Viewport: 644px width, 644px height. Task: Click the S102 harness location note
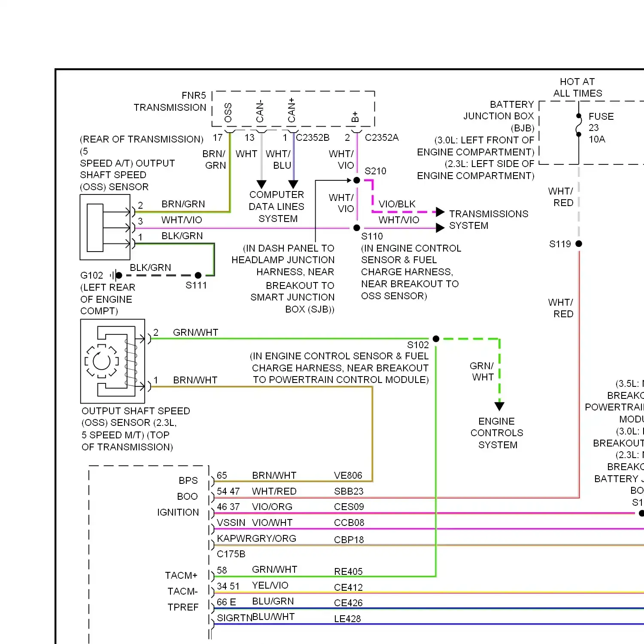tap(339, 368)
